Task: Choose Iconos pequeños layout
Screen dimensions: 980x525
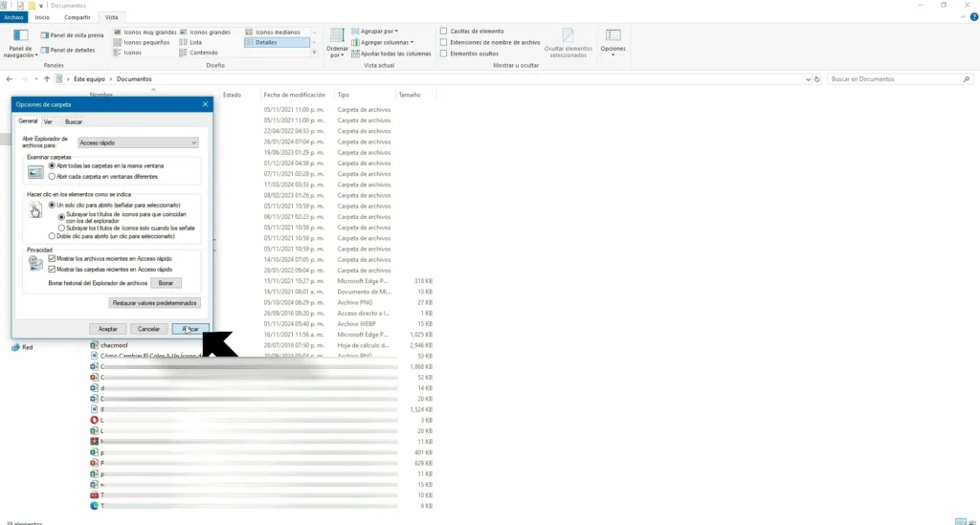Action: point(142,42)
